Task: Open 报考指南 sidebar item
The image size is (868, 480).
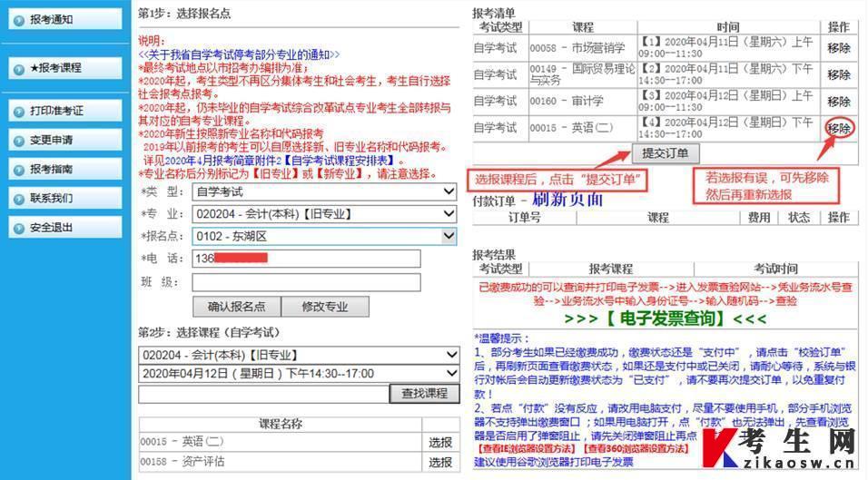Action: tap(65, 169)
